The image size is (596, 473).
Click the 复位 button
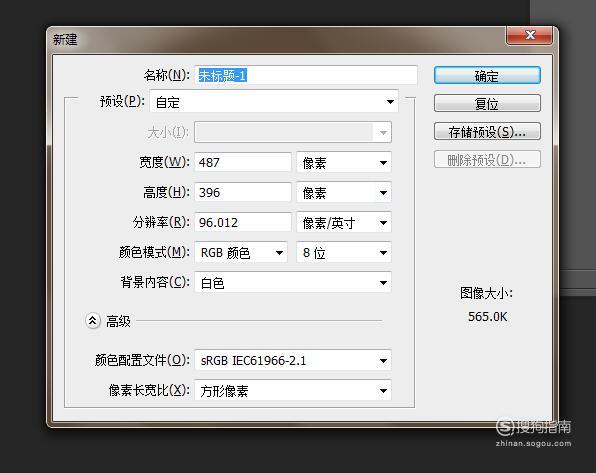tap(487, 103)
